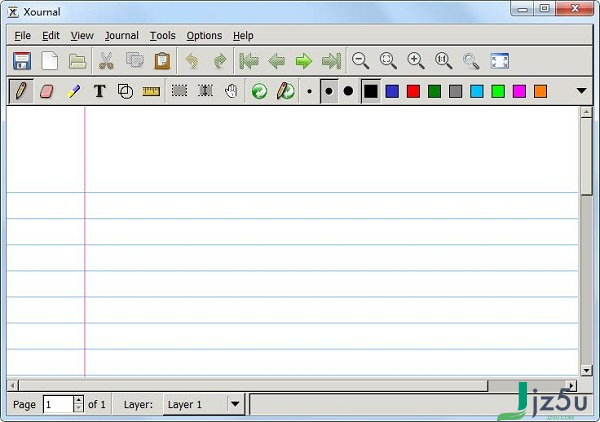Viewport: 600px width, 422px height.
Task: Click horizontal scrollbar right arrow
Action: click(x=571, y=386)
